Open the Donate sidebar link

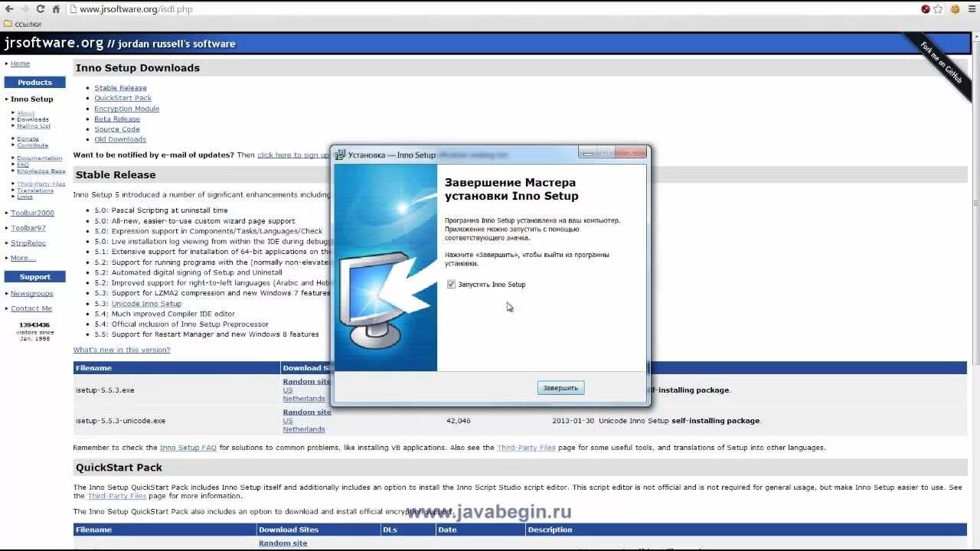[x=28, y=139]
